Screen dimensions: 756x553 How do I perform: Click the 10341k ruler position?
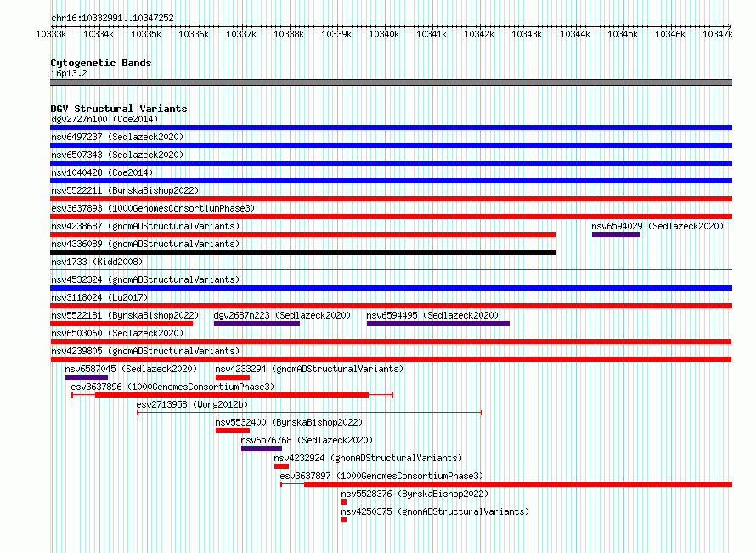click(432, 34)
